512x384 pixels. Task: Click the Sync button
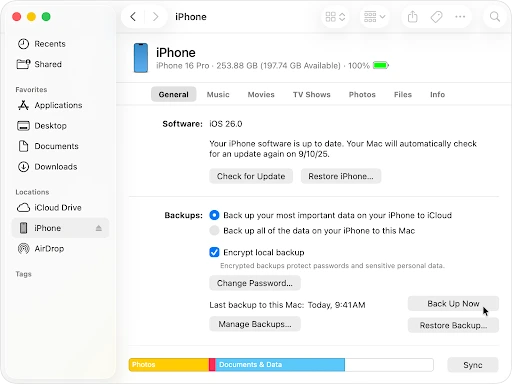473,365
